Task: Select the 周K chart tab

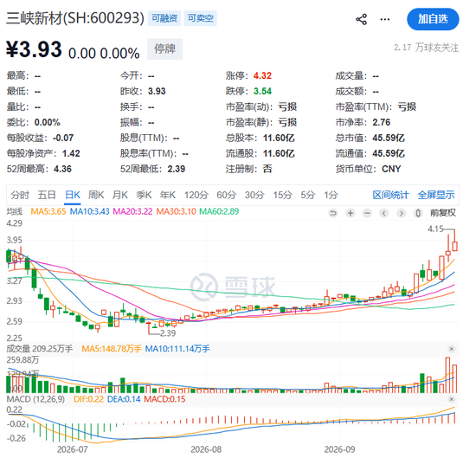Action: point(96,195)
